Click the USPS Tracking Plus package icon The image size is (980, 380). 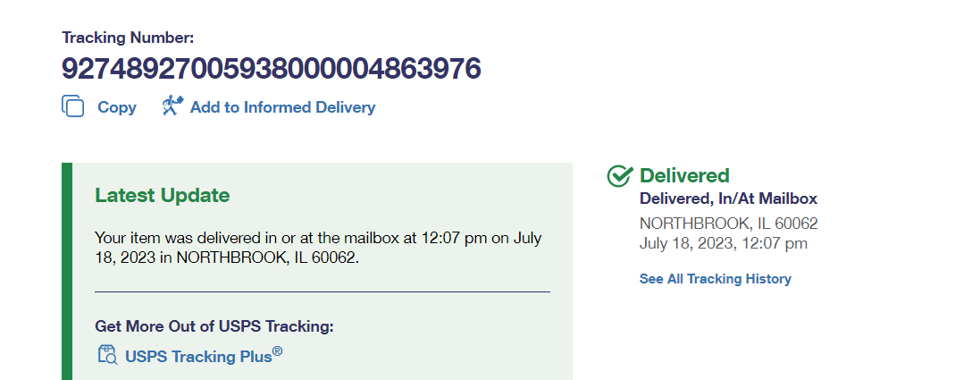(107, 355)
